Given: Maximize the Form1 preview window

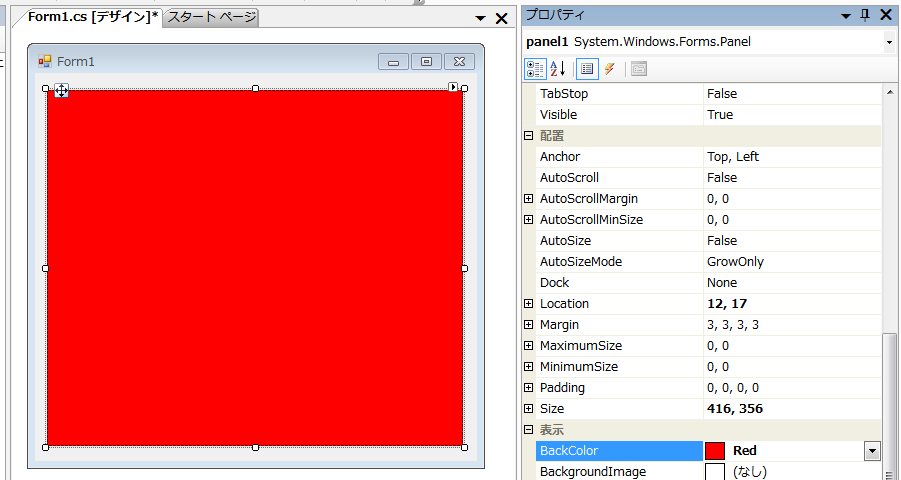Looking at the screenshot, I should [426, 62].
